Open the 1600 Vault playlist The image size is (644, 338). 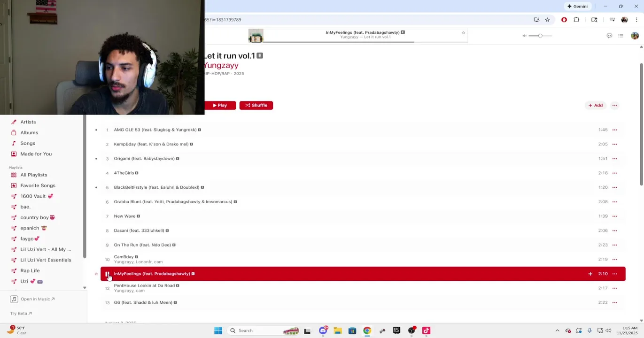click(x=37, y=196)
